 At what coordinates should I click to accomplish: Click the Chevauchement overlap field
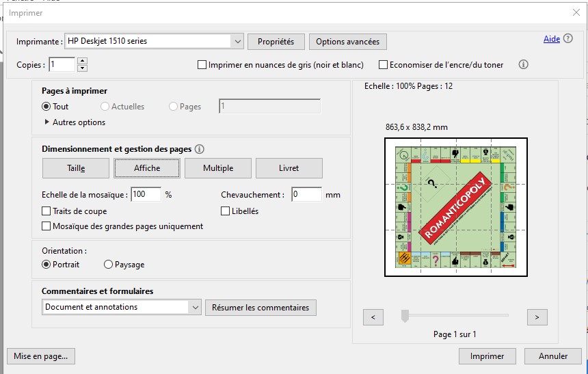tap(307, 194)
